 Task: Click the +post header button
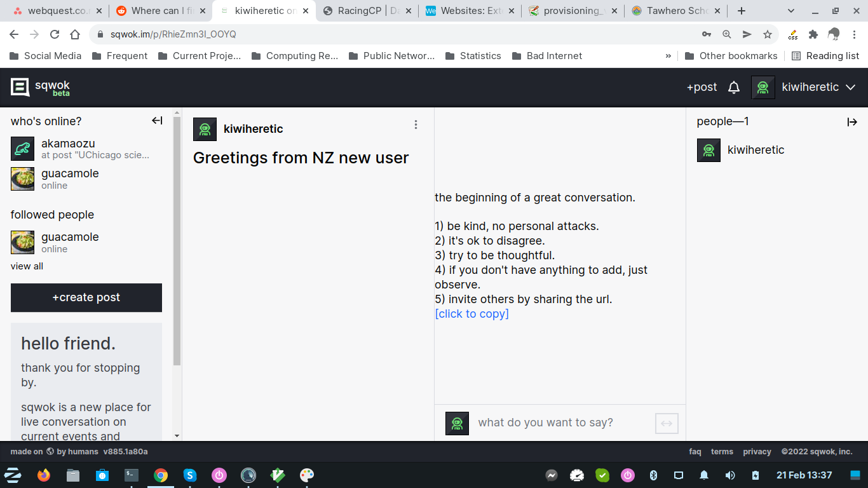tap(702, 88)
